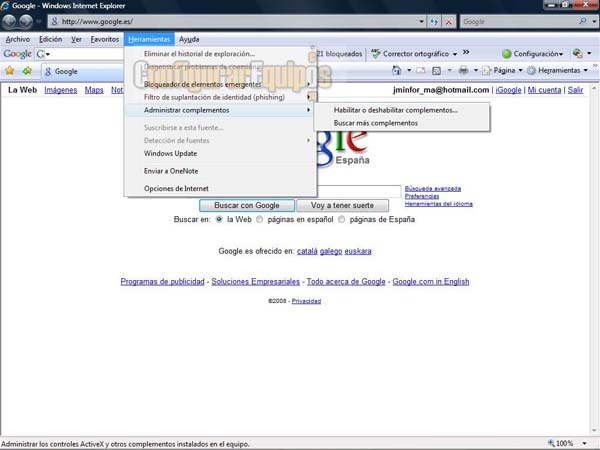Open the Edición menu
The image size is (600, 450).
point(51,39)
